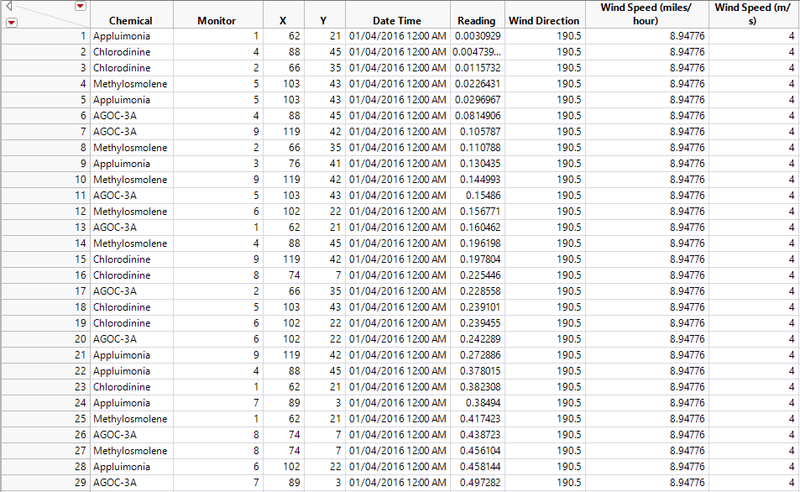The height and width of the screenshot is (492, 800).
Task: Select the X column header
Action: [283, 21]
